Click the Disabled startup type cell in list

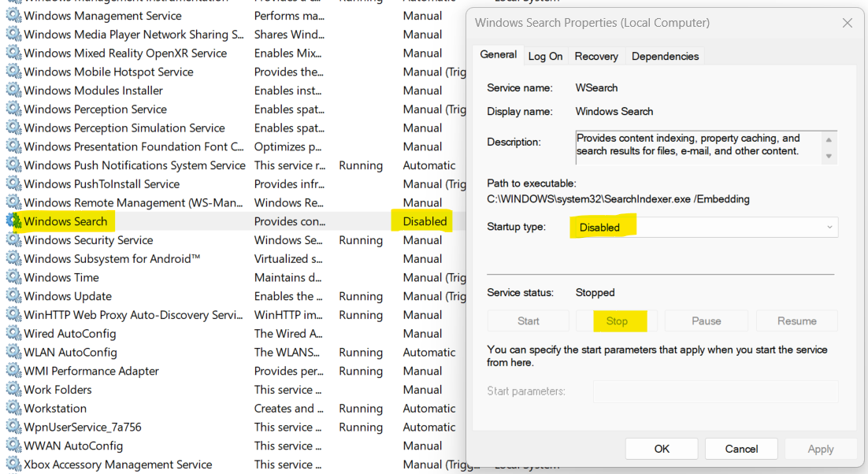pyautogui.click(x=425, y=221)
